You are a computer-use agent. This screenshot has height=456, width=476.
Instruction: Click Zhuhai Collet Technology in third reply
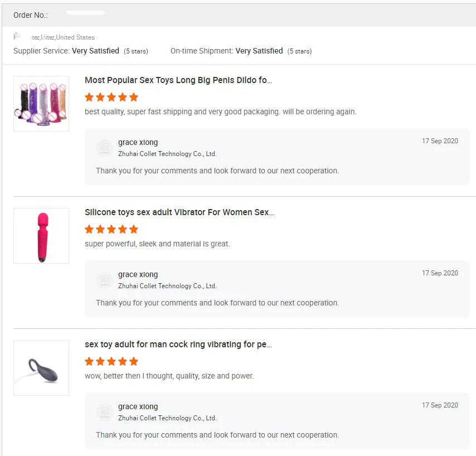[x=167, y=418]
